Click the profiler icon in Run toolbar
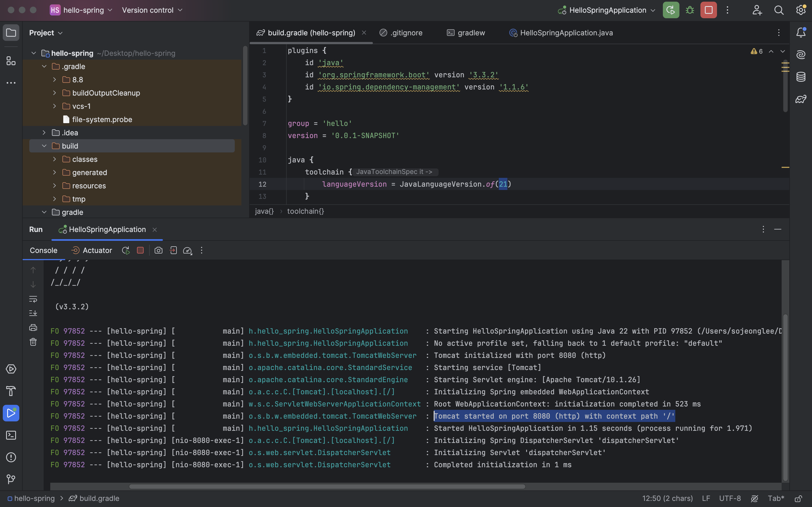Image resolution: width=812 pixels, height=507 pixels. [x=188, y=250]
